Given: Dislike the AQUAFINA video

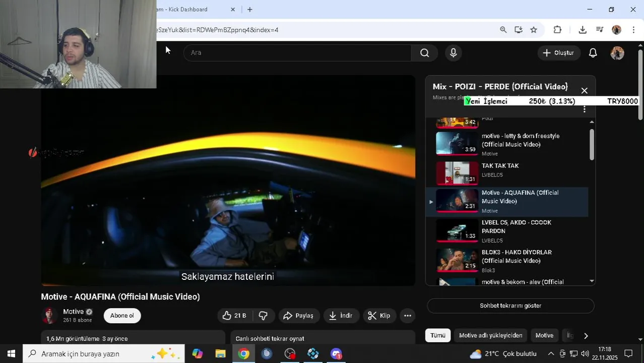Looking at the screenshot, I should click(x=263, y=316).
